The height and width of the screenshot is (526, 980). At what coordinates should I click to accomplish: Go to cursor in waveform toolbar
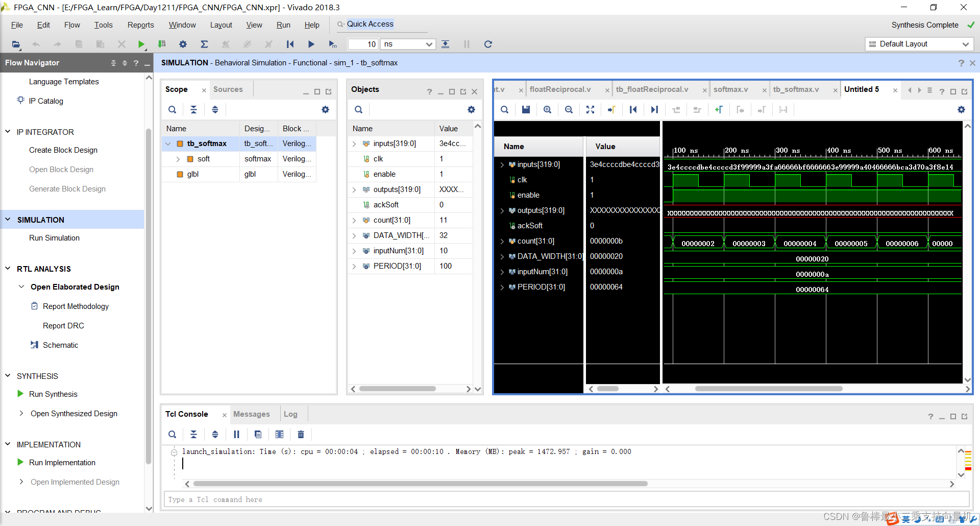[611, 110]
